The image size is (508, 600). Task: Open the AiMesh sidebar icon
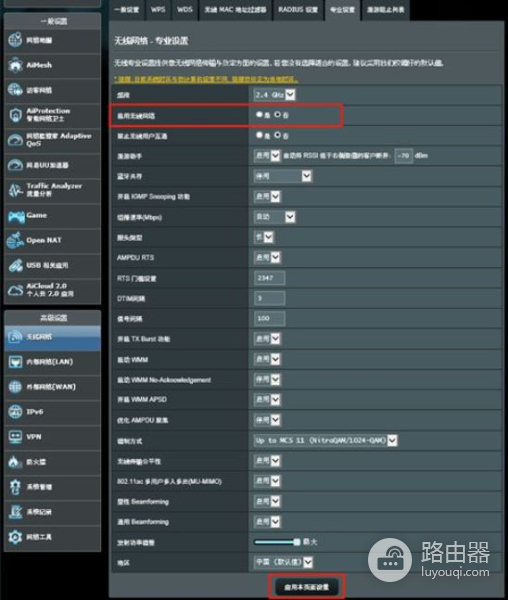coord(15,65)
